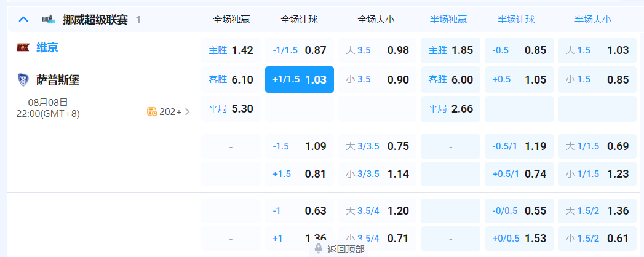Click the 萨普斯堡 team badge icon
Screen dimensions: 644x257
[x=23, y=79]
